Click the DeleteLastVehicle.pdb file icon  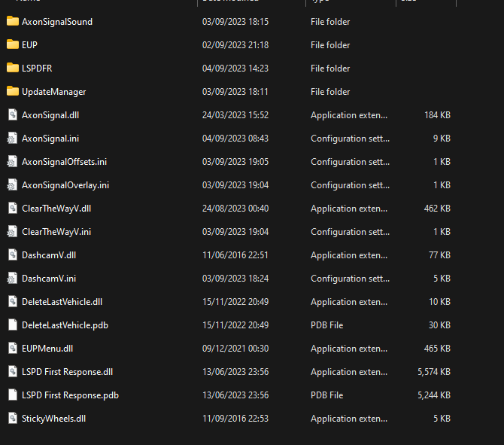[12, 325]
